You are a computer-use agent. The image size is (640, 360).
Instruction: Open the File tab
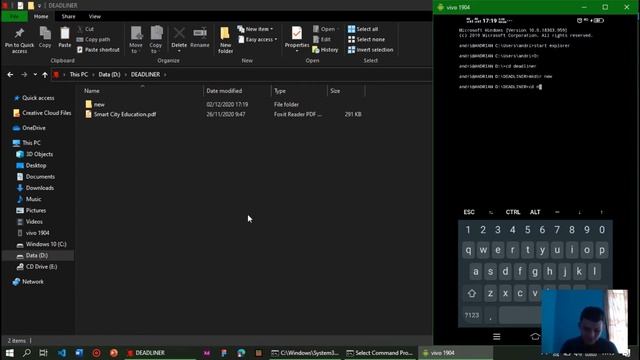coord(14,17)
